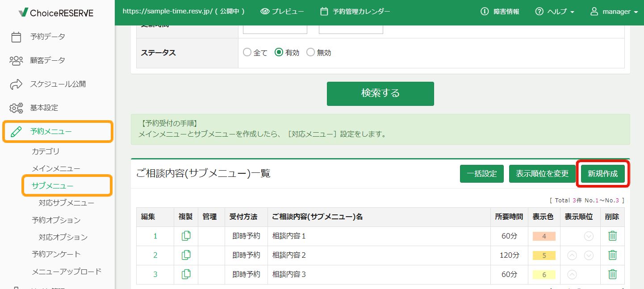The width and height of the screenshot is (644, 289).
Task: Open メインメニュー submenu item
Action: 56,168
